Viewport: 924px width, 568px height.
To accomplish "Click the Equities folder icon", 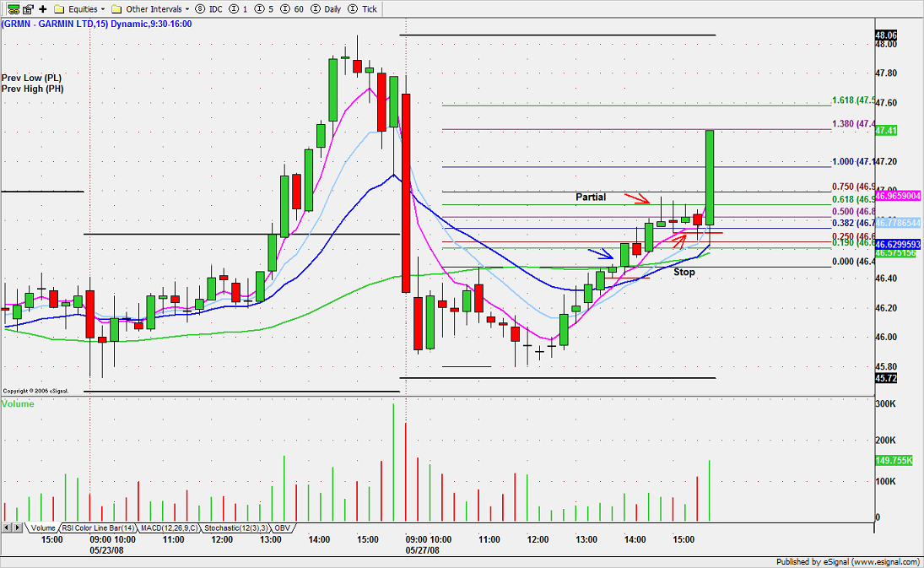I will click(59, 8).
